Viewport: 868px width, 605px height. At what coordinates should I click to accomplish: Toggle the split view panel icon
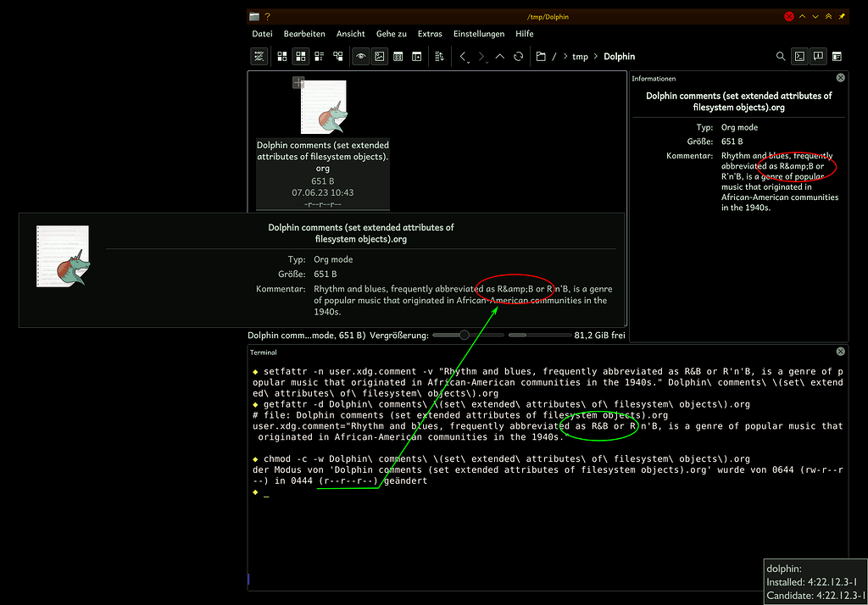[x=818, y=56]
